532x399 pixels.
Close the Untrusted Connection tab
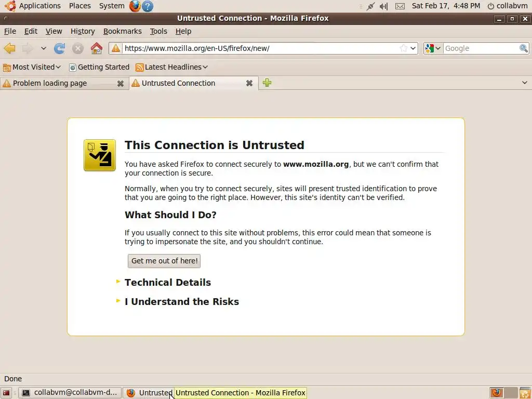point(249,83)
